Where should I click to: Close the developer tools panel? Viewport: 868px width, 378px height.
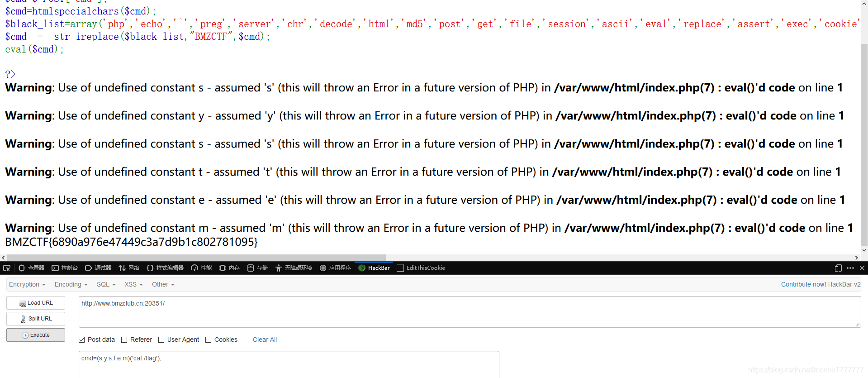coord(862,268)
